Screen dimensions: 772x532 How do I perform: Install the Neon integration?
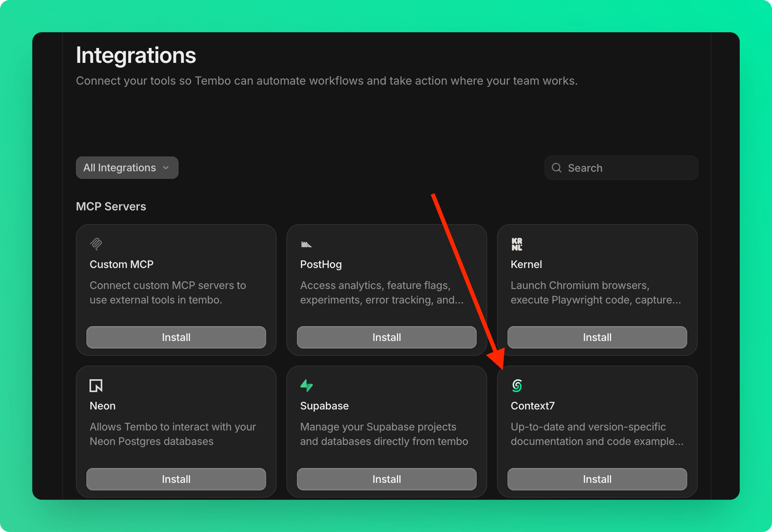point(176,479)
